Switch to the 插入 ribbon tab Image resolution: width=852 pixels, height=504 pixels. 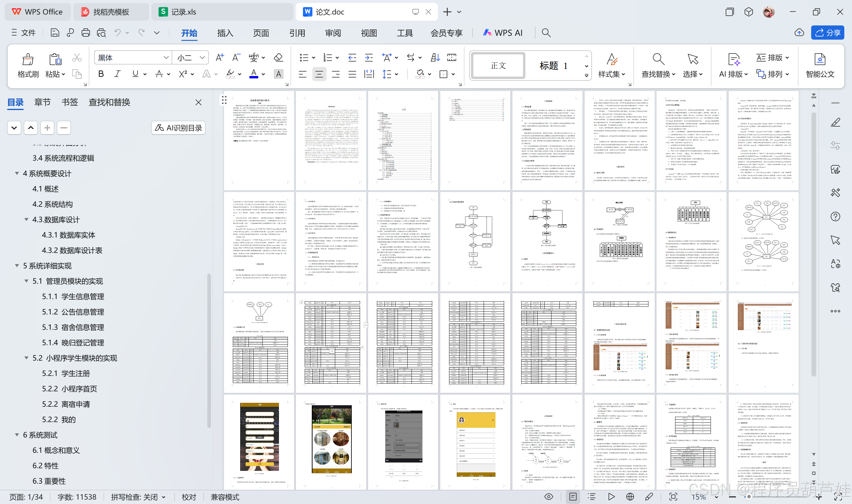pos(225,33)
